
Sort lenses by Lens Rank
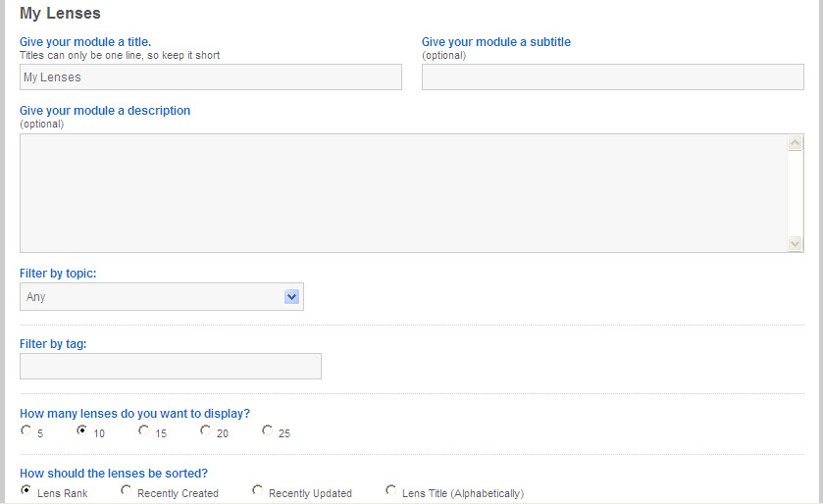(26, 490)
